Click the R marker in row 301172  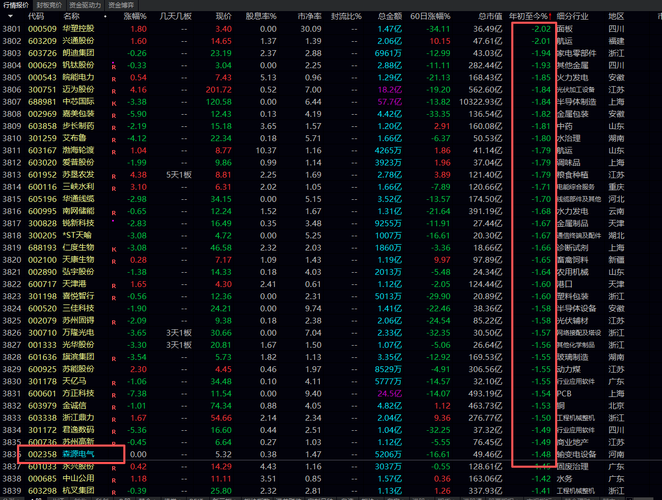tap(114, 432)
